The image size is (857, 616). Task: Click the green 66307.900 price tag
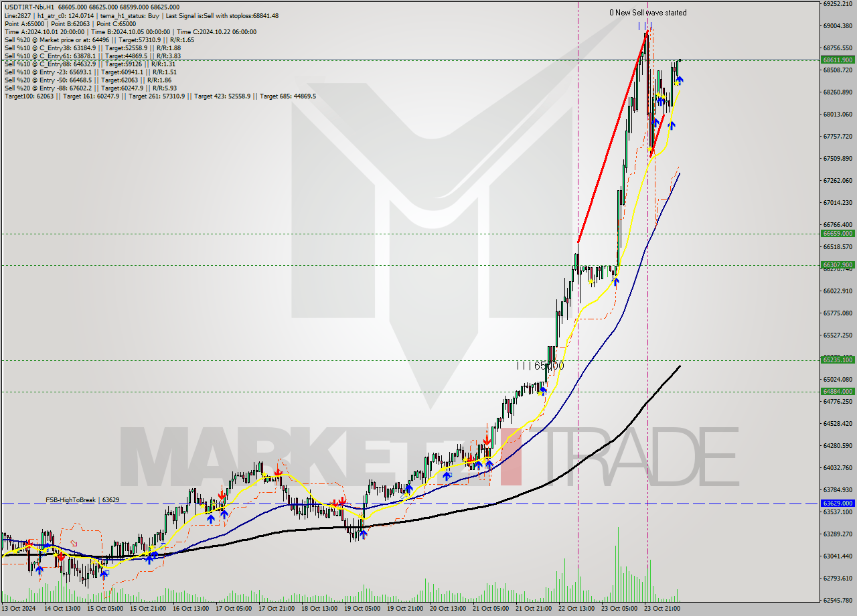click(x=838, y=265)
